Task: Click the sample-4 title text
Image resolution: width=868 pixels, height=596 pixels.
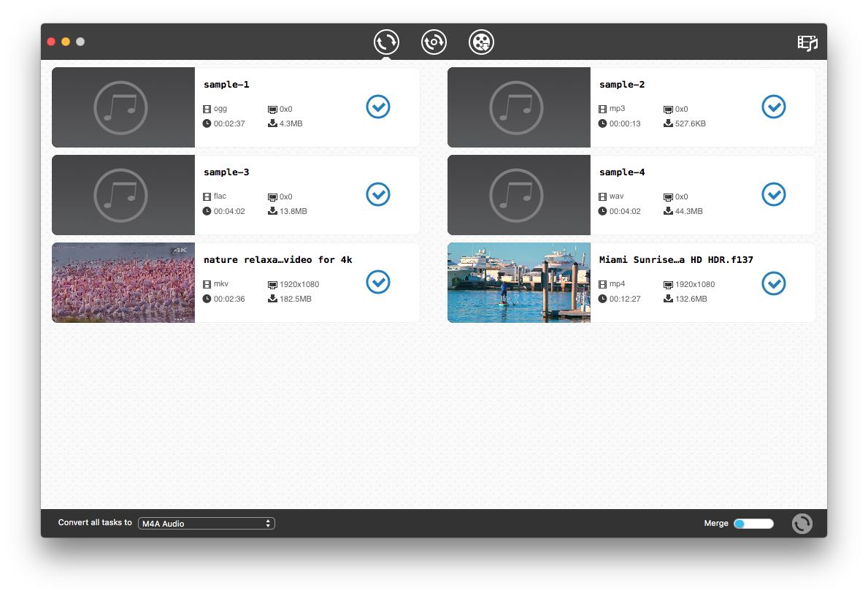Action: pos(622,172)
